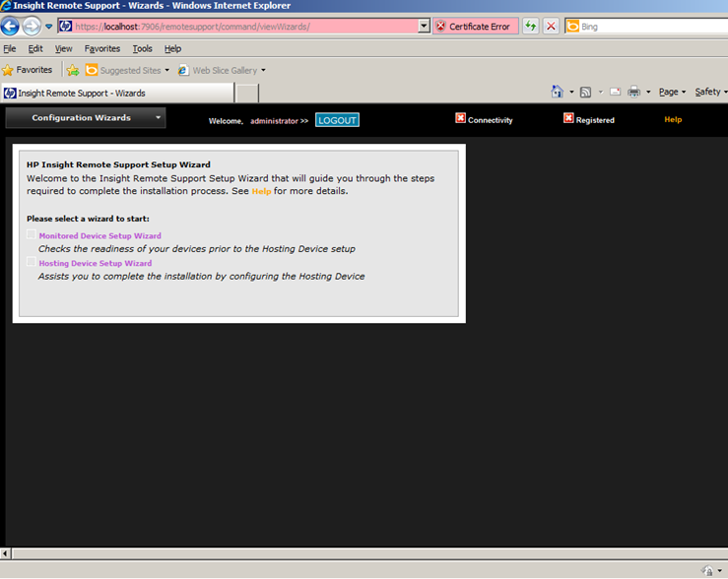Click the Web Slice Gallery IE icon

(x=183, y=70)
